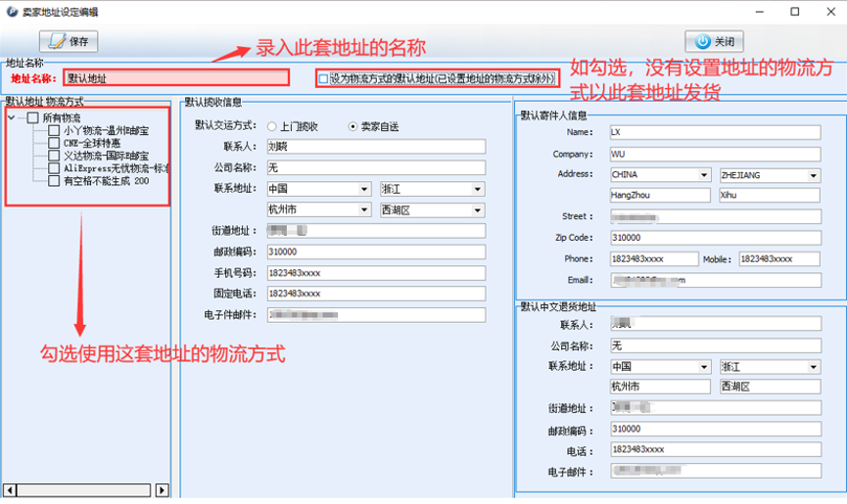Click left arrow of logistics list scrollbar

tap(10, 490)
